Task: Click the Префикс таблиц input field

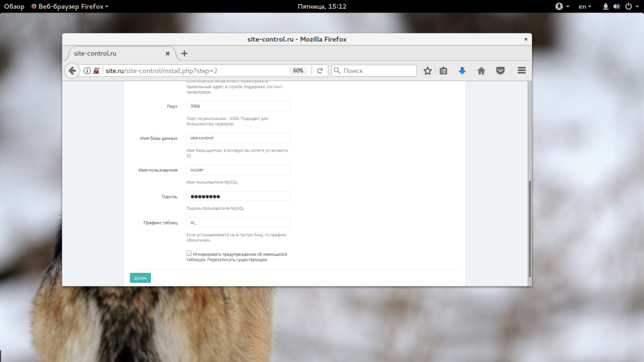Action: 238,222
